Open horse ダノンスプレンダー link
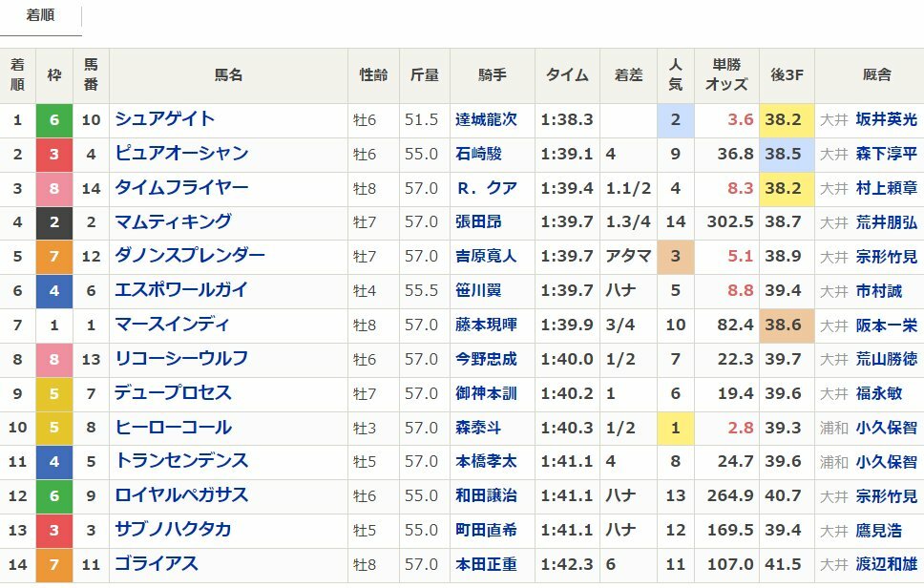Viewport: 924px width, 588px height. click(190, 256)
